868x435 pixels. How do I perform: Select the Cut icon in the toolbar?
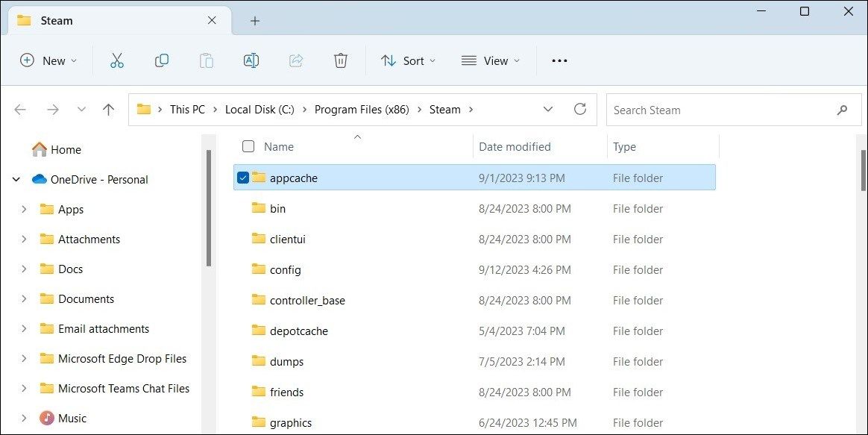(117, 60)
